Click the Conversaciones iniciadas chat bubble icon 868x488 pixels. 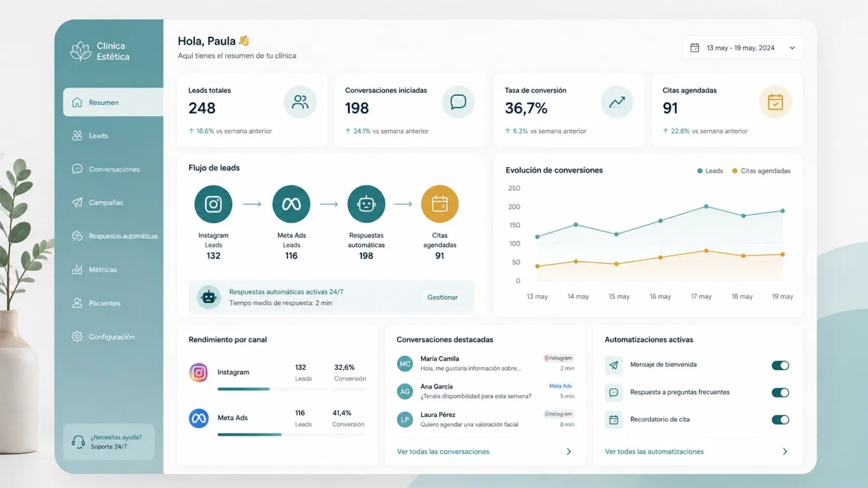point(458,102)
